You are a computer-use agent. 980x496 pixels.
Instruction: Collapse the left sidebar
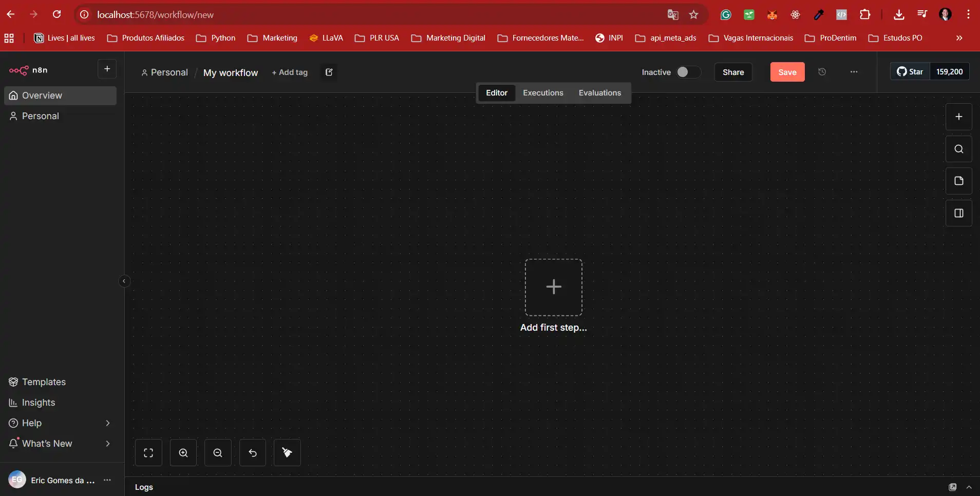[x=124, y=281]
